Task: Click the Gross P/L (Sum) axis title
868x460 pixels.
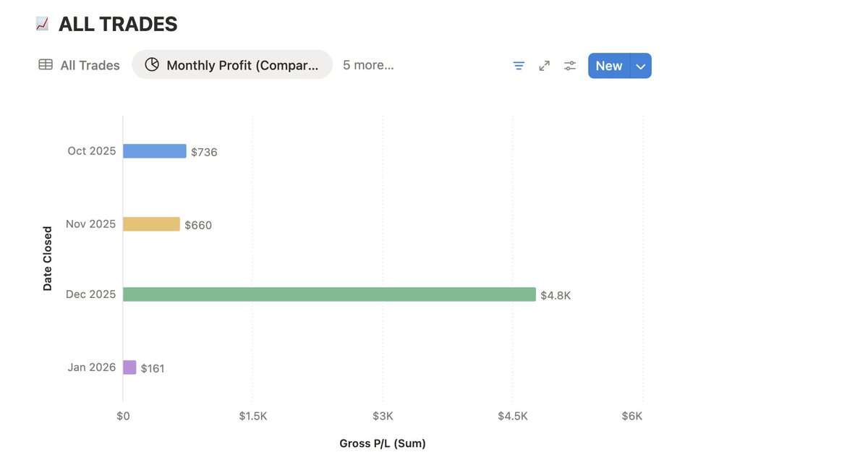Action: [383, 443]
